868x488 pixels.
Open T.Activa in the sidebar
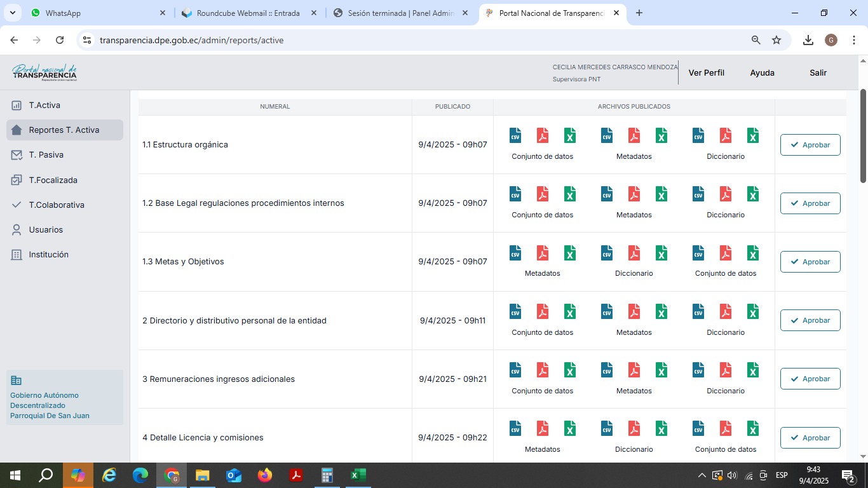[x=44, y=105]
